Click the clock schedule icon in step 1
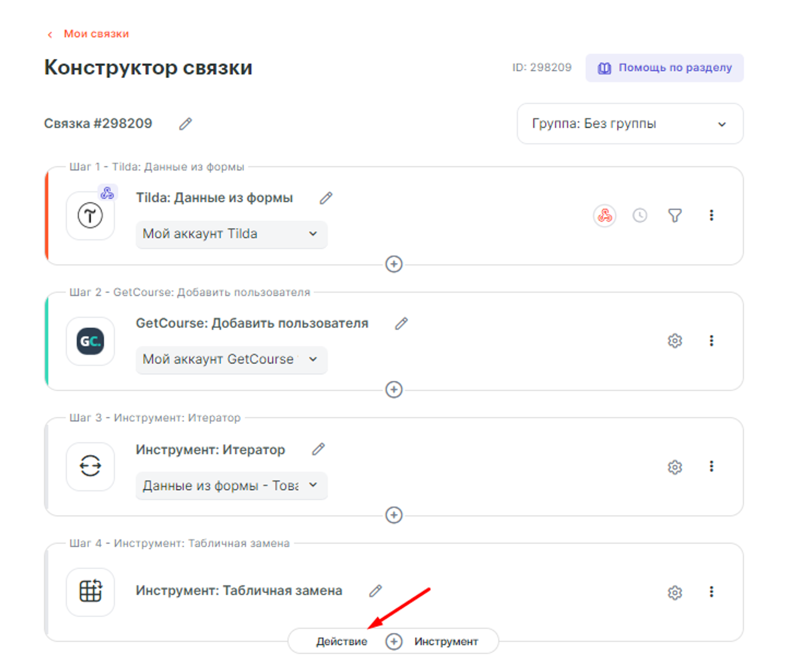The width and height of the screenshot is (795, 672). coord(640,215)
